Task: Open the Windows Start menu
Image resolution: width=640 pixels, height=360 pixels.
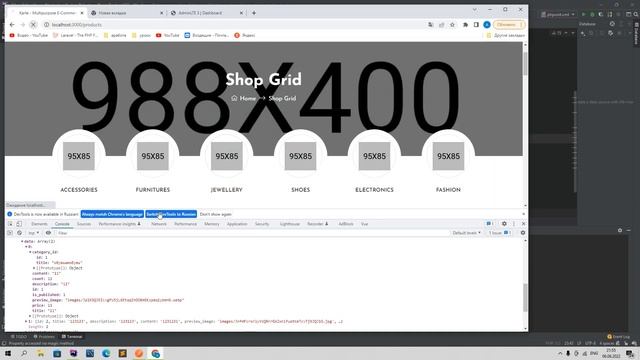Action: pyautogui.click(x=8, y=353)
